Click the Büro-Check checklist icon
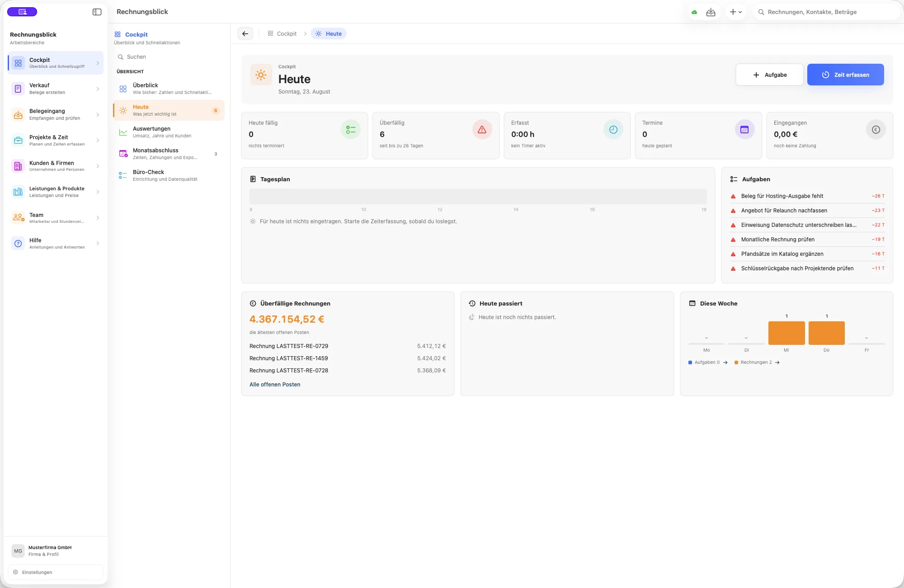 click(123, 175)
